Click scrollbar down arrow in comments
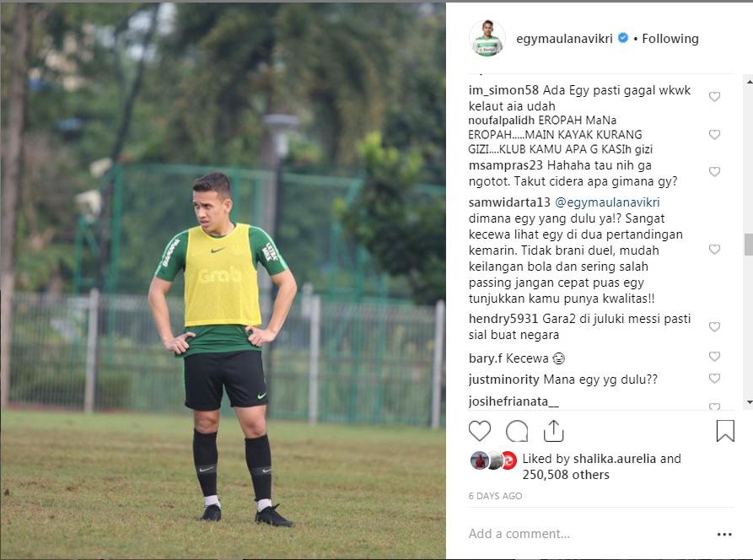Image resolution: width=753 pixels, height=560 pixels. point(749,402)
